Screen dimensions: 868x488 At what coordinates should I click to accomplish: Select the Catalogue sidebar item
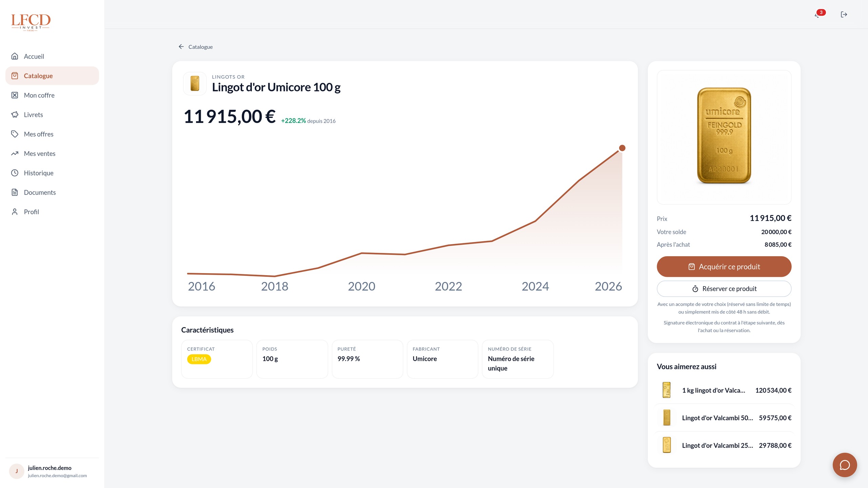point(52,76)
